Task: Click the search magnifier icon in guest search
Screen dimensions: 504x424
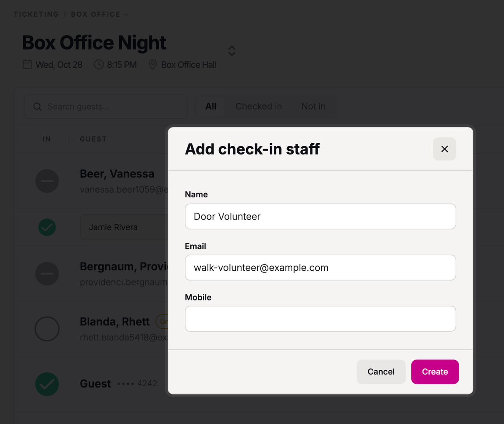Action: [37, 107]
